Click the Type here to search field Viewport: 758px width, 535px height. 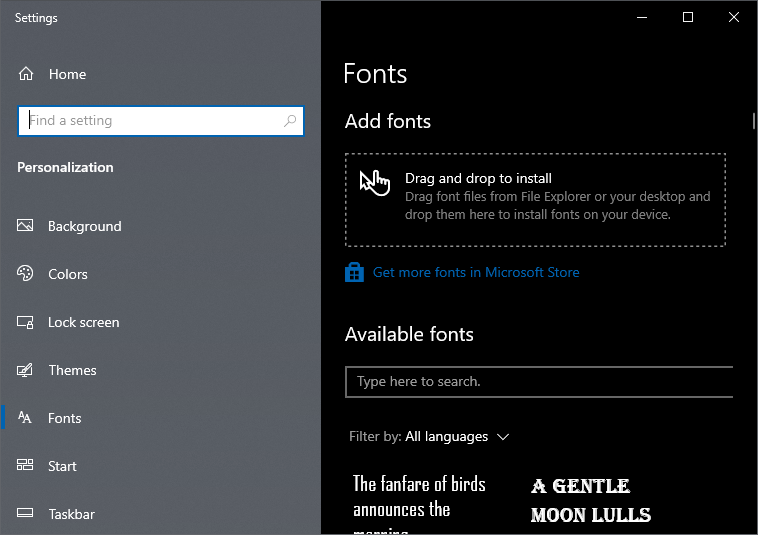coord(538,382)
